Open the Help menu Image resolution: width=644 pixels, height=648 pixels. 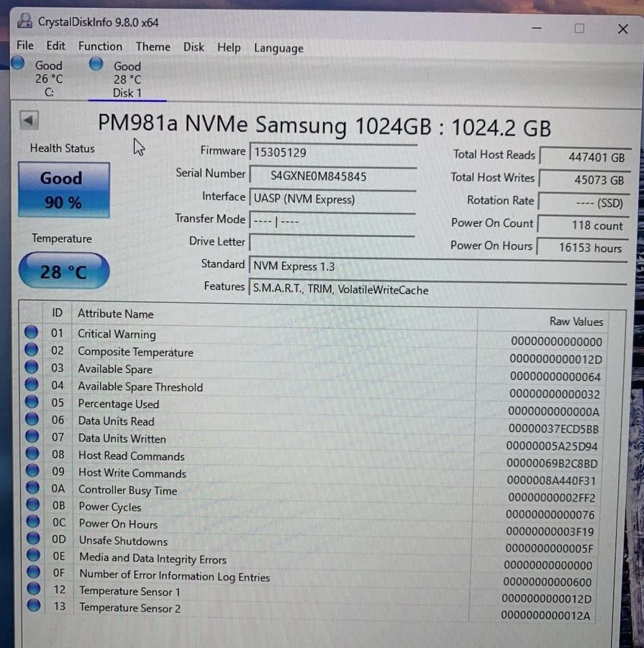[229, 48]
